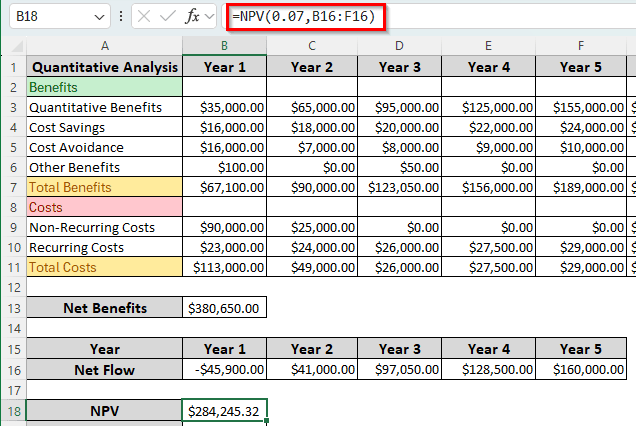The image size is (636, 426).
Task: Click the Total Benefits label cell
Action: [105, 187]
